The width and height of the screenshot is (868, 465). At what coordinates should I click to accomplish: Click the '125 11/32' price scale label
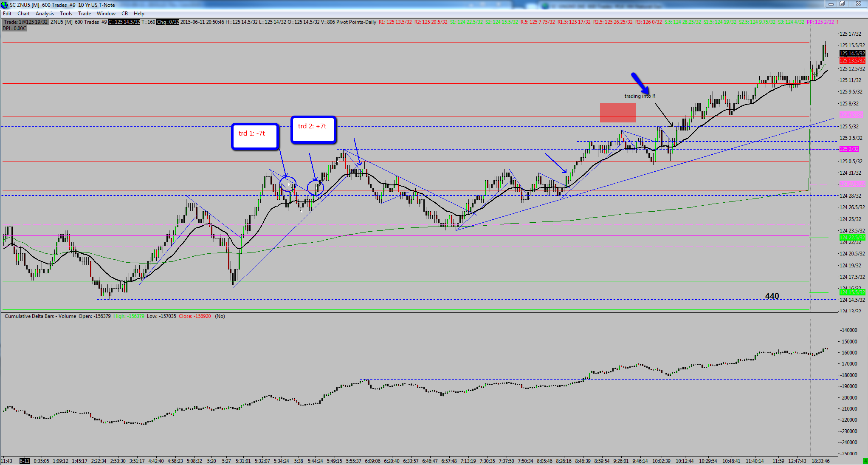click(x=850, y=80)
